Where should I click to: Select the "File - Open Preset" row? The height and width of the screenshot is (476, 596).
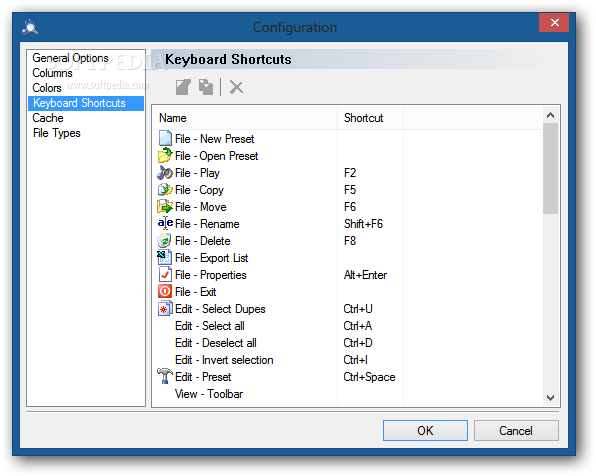[x=216, y=156]
